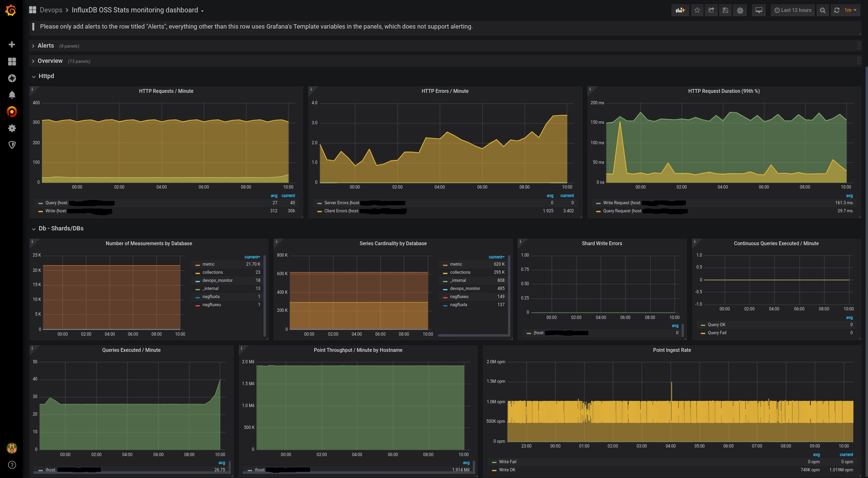Share the dashboard via share icon
868x478 pixels.
point(711,10)
